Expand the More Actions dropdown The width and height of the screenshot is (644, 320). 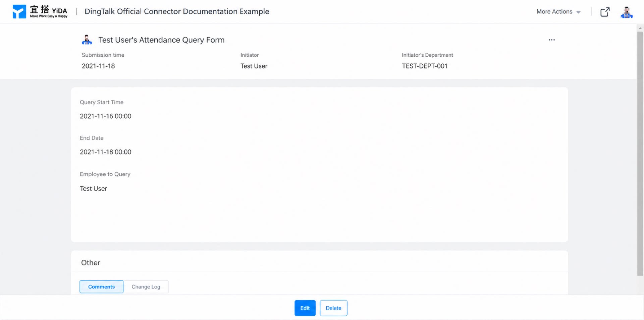click(x=558, y=12)
